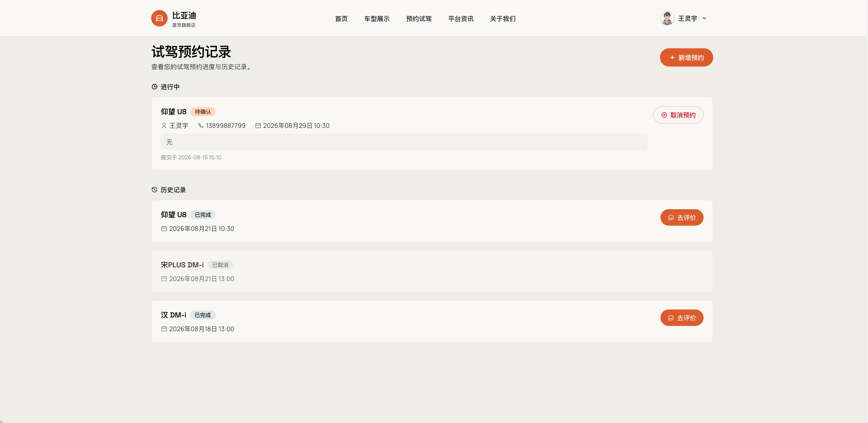Click the 进行中 section heading

(170, 87)
